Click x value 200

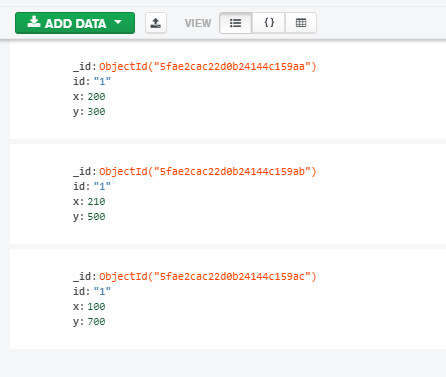[x=96, y=97]
